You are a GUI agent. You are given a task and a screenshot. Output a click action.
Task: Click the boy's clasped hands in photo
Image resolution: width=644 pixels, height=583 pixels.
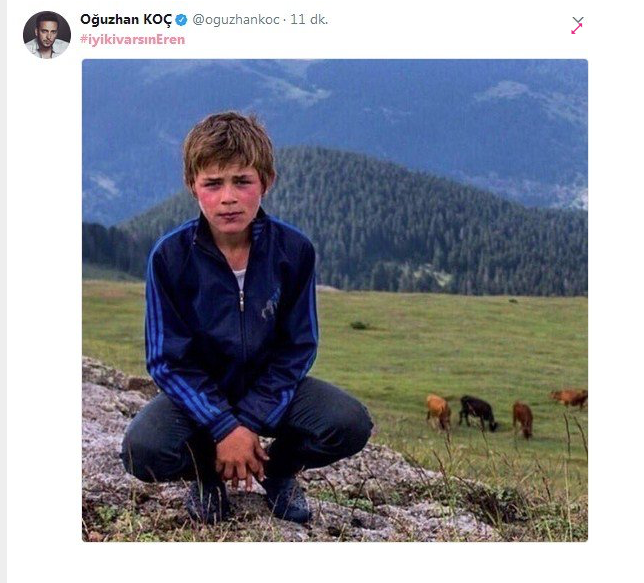[241, 457]
